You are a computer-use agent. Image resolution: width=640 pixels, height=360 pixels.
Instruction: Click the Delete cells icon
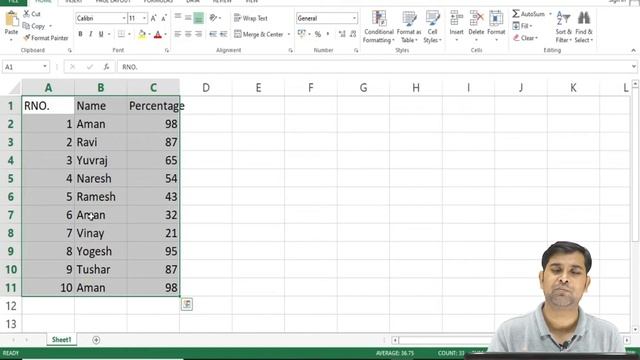coord(476,19)
